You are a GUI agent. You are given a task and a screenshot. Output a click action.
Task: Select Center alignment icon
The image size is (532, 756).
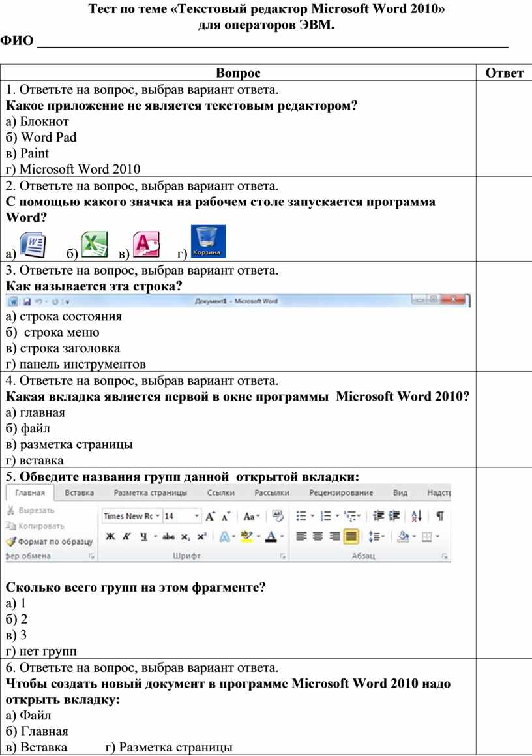[x=318, y=537]
